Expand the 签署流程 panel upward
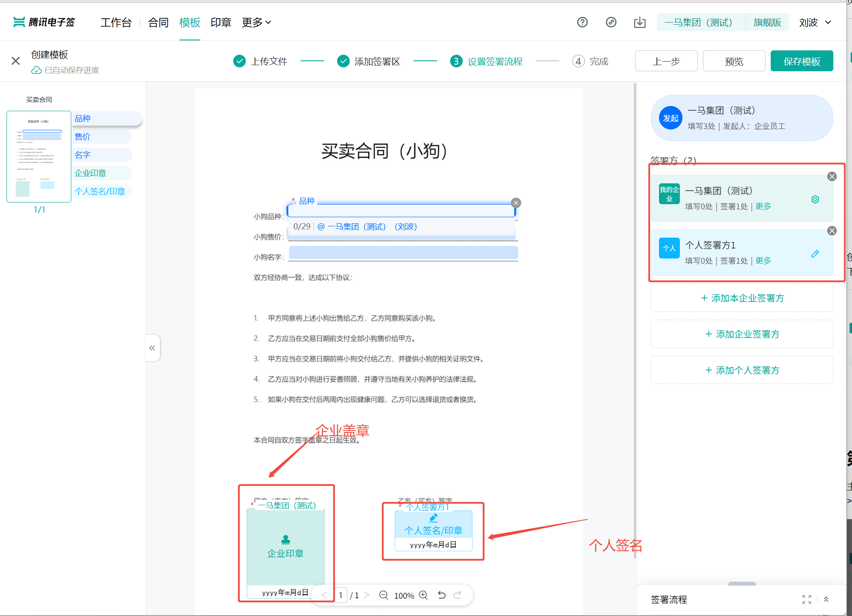The width and height of the screenshot is (852, 616). click(826, 599)
